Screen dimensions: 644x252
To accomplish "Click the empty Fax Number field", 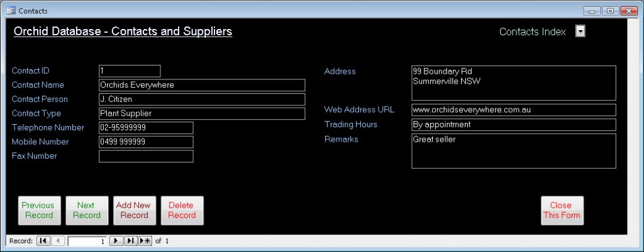I will [146, 156].
